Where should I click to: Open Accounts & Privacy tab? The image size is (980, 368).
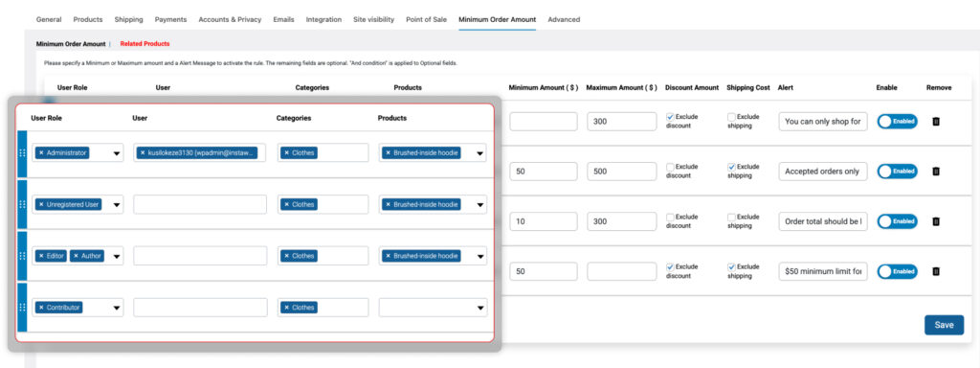pos(230,19)
